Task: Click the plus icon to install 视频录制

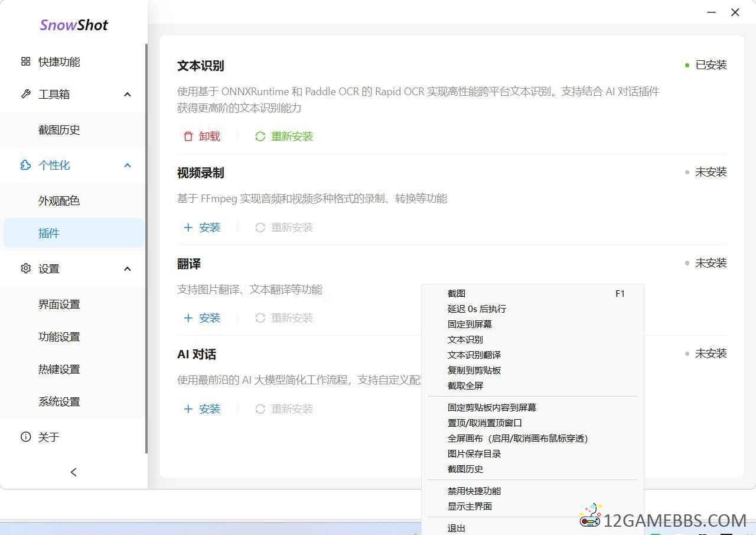Action: pyautogui.click(x=188, y=228)
